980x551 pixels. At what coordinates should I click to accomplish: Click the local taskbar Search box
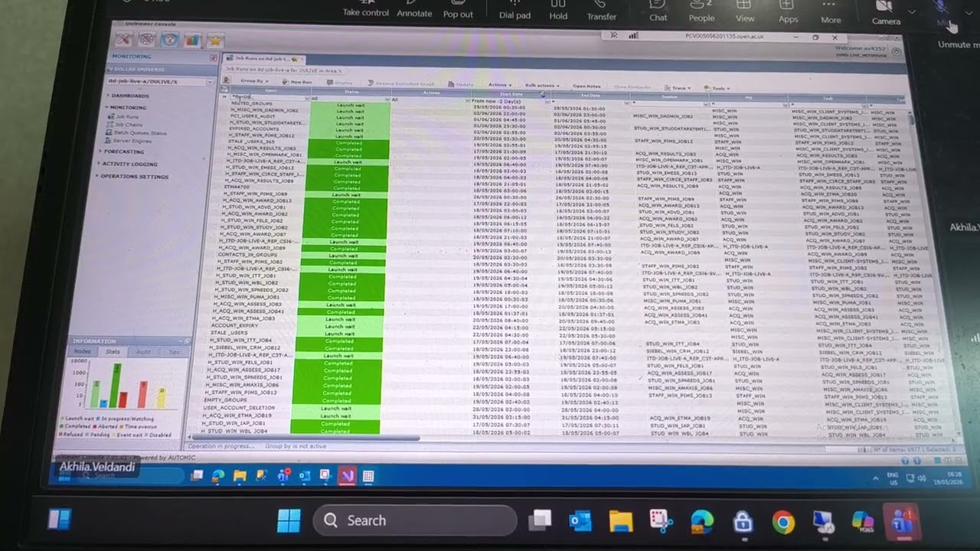[416, 521]
